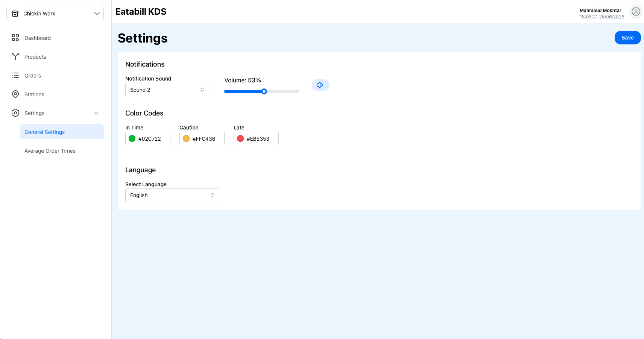Viewport: 644px width, 339px height.
Task: Click the volume slider handle
Action: [264, 91]
